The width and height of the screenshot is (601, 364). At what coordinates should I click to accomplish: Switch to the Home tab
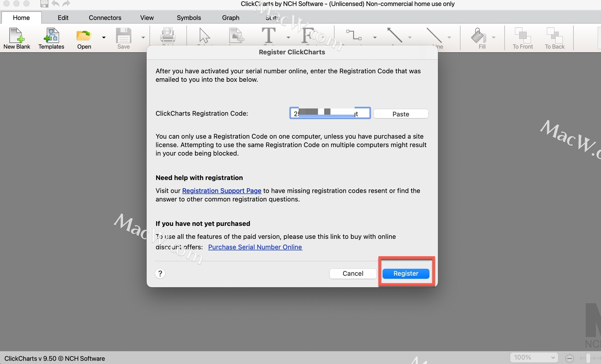pyautogui.click(x=21, y=18)
